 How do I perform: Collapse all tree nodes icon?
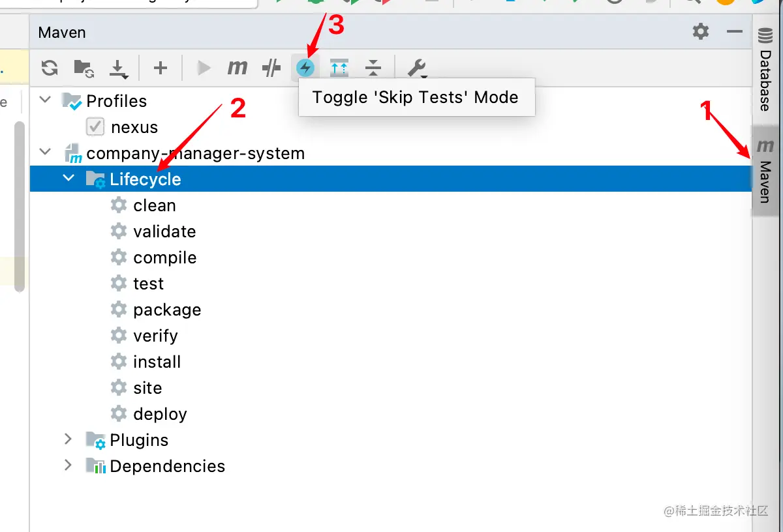coord(373,67)
